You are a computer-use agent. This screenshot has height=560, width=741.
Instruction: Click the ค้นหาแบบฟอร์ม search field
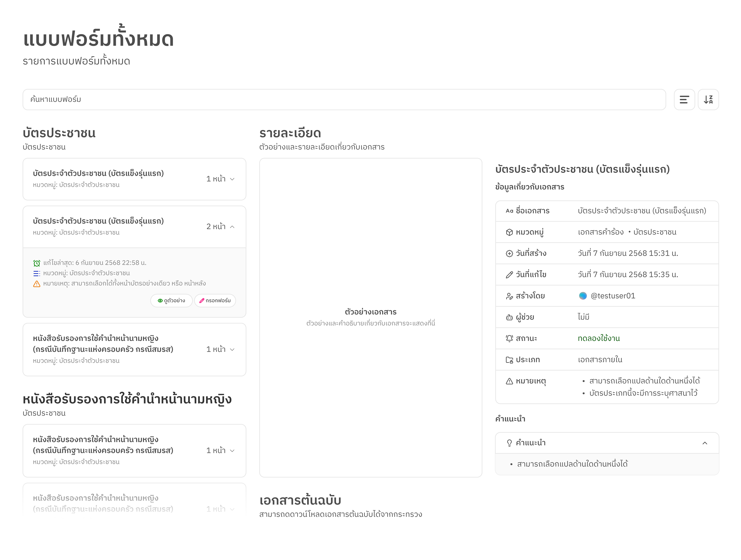tap(344, 99)
